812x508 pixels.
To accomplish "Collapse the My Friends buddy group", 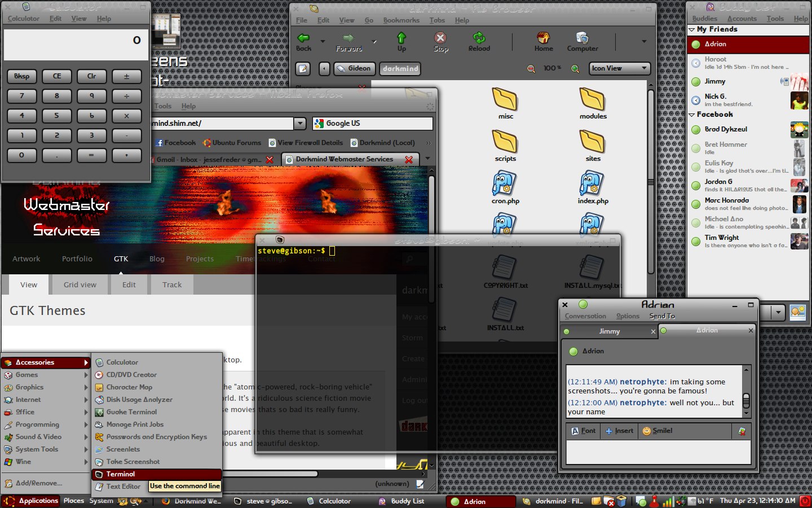I will [x=692, y=29].
